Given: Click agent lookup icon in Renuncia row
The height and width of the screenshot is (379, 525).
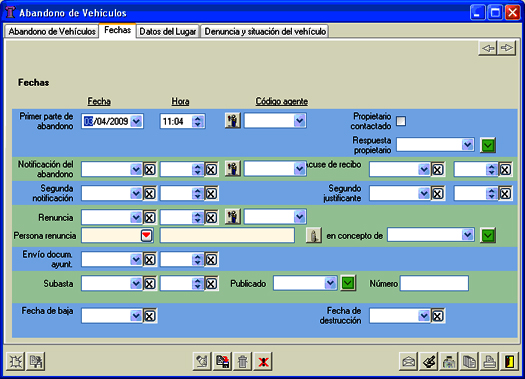Looking at the screenshot, I should point(233,217).
